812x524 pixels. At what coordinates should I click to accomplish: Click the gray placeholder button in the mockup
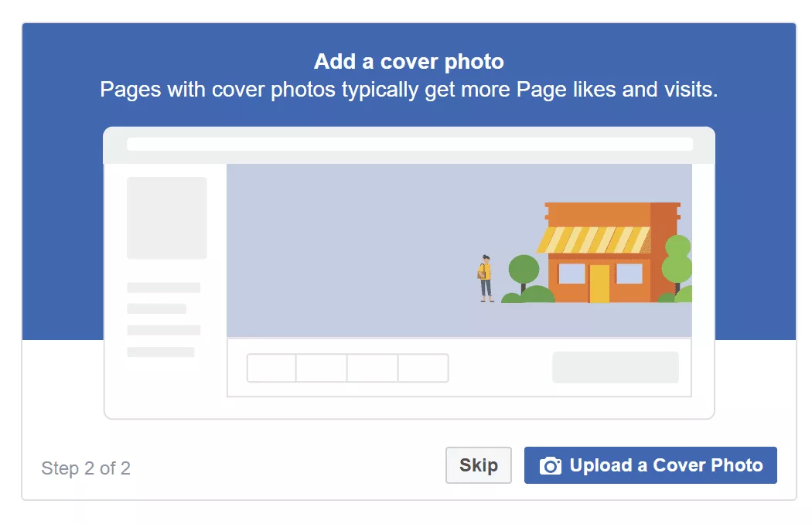(615, 367)
